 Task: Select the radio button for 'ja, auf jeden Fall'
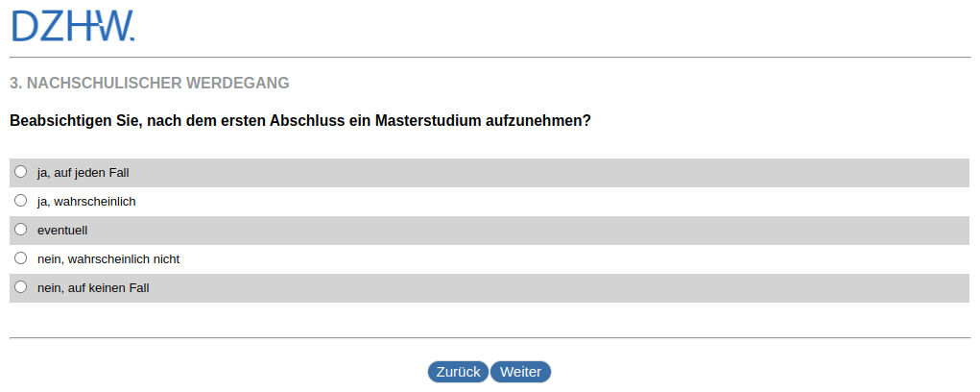click(x=21, y=172)
